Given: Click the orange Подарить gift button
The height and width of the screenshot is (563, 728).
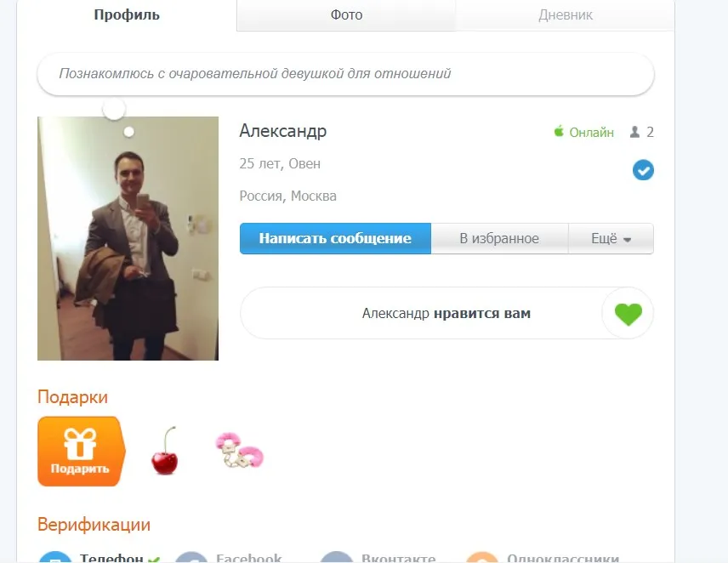Looking at the screenshot, I should pos(82,451).
